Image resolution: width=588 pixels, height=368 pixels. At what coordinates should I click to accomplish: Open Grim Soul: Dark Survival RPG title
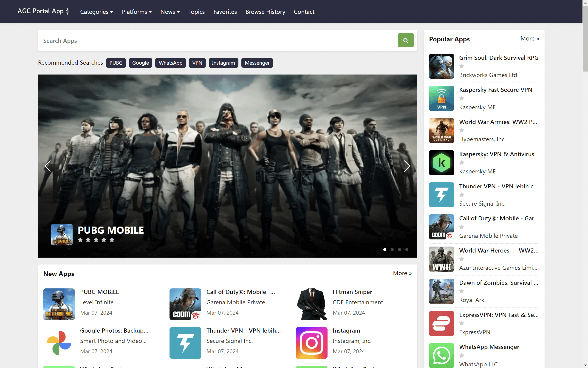(x=499, y=58)
